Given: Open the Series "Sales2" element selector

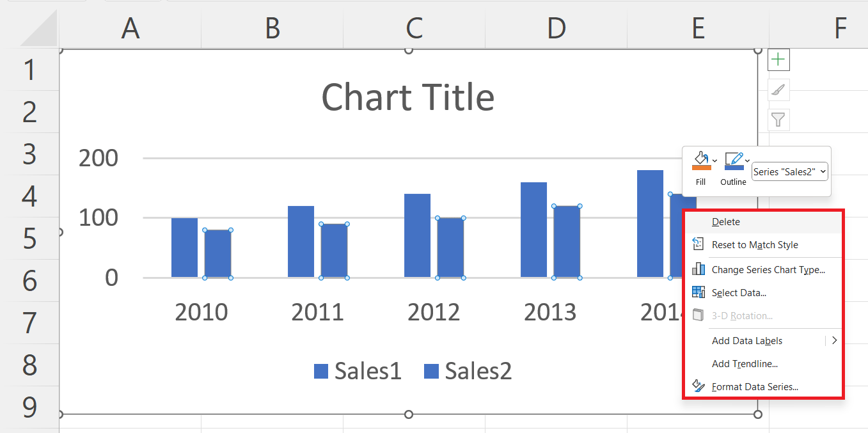Looking at the screenshot, I should click(790, 171).
